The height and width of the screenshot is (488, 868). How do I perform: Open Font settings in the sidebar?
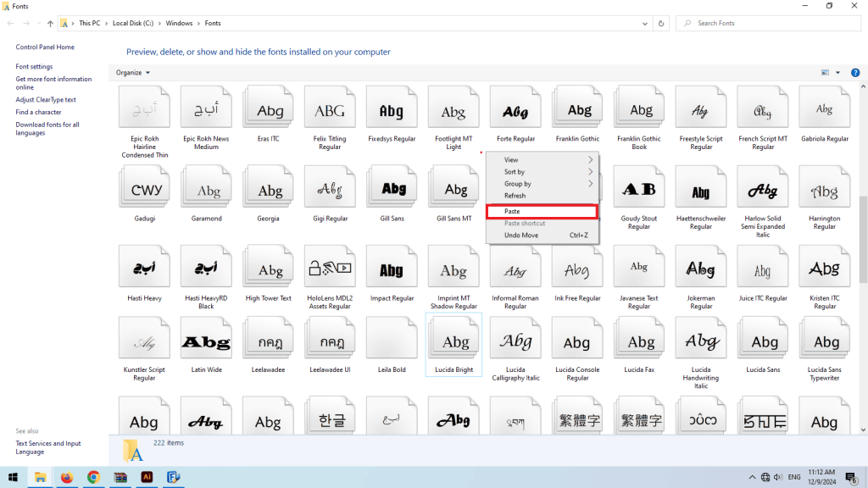pyautogui.click(x=32, y=66)
